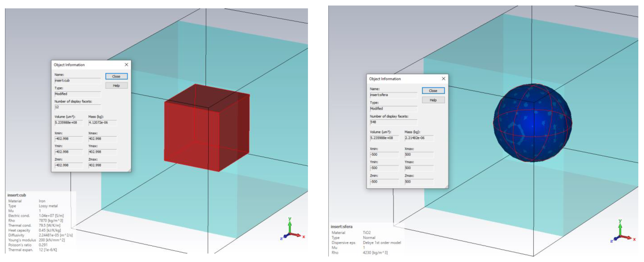This screenshot has width=644, height=262.
Task: Open Help from the insert:cub dialog
Action: tap(116, 86)
